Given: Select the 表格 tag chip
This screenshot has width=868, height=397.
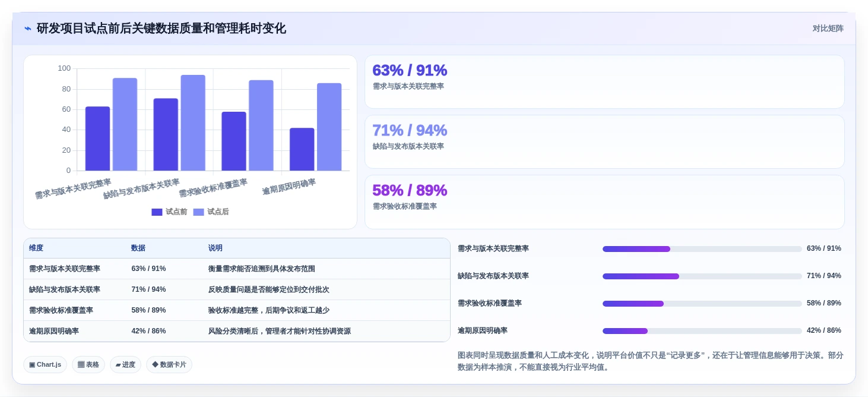Looking at the screenshot, I should [x=88, y=364].
